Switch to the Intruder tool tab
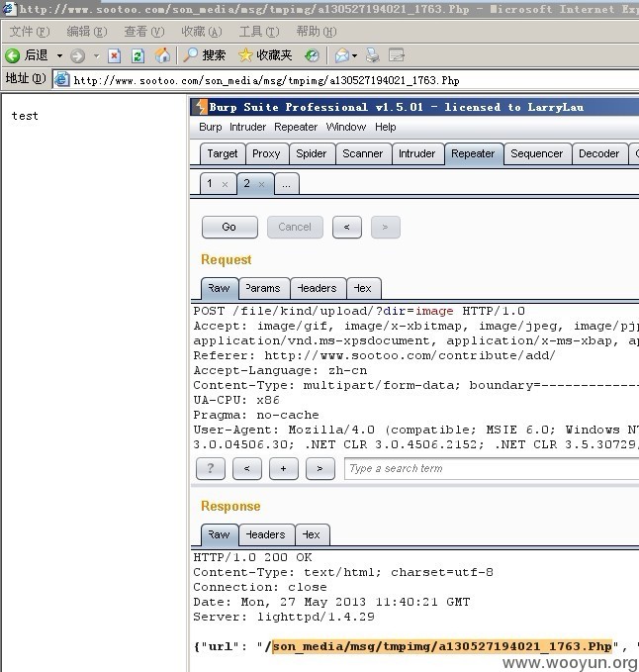This screenshot has width=639, height=672. click(416, 153)
